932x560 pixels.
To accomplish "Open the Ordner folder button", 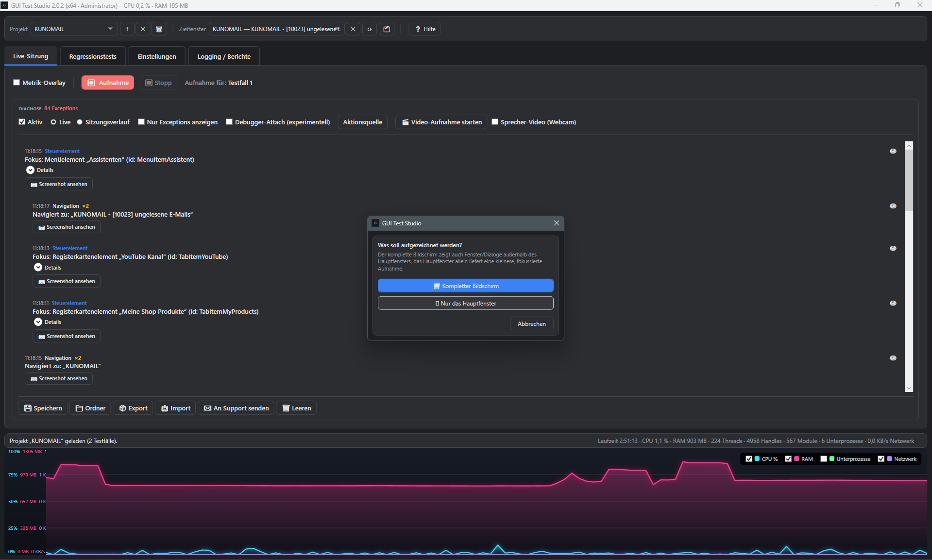I will 90,408.
